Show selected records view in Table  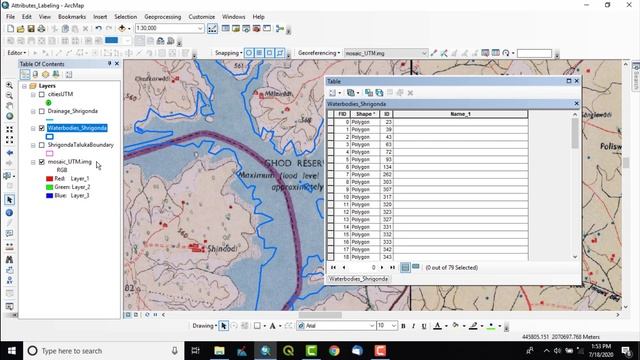point(416,267)
